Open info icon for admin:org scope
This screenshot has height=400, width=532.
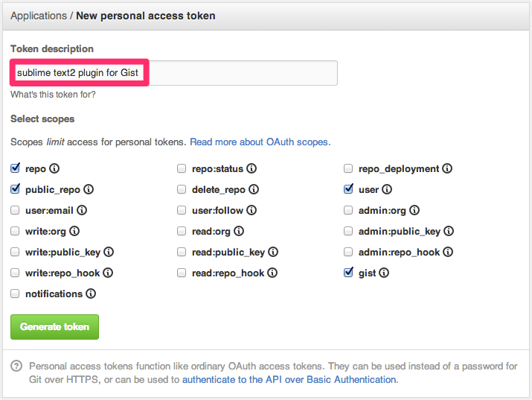tap(414, 211)
